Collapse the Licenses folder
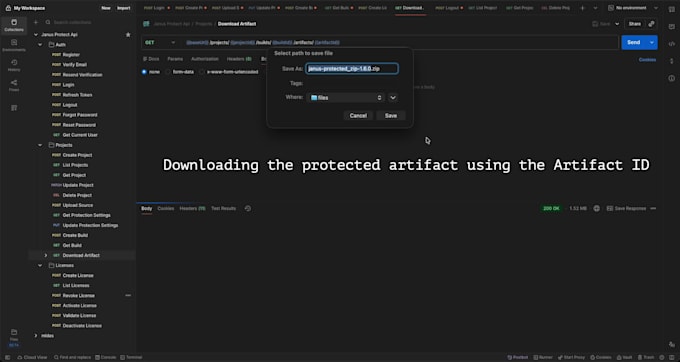680x362 pixels. click(x=40, y=265)
